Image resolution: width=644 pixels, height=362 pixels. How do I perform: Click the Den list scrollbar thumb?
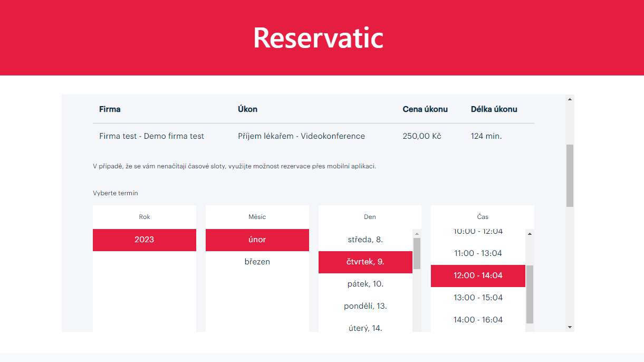(417, 253)
